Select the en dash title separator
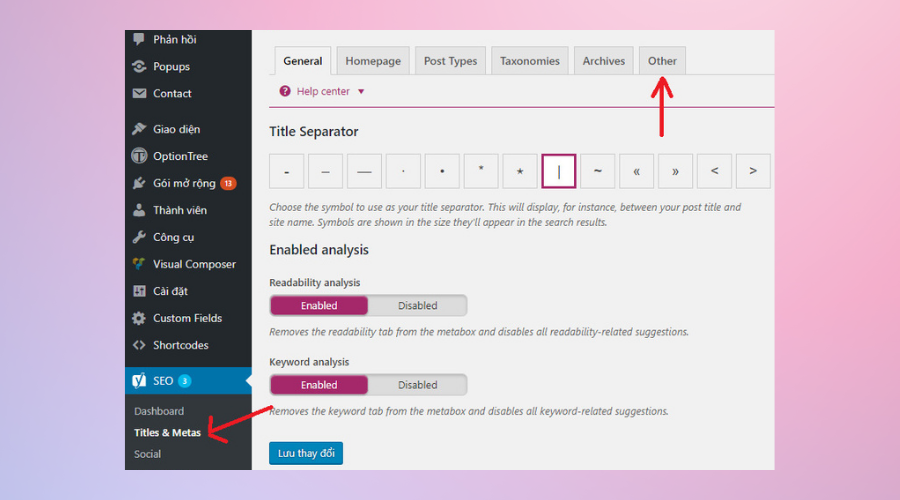The image size is (900, 500). (325, 171)
